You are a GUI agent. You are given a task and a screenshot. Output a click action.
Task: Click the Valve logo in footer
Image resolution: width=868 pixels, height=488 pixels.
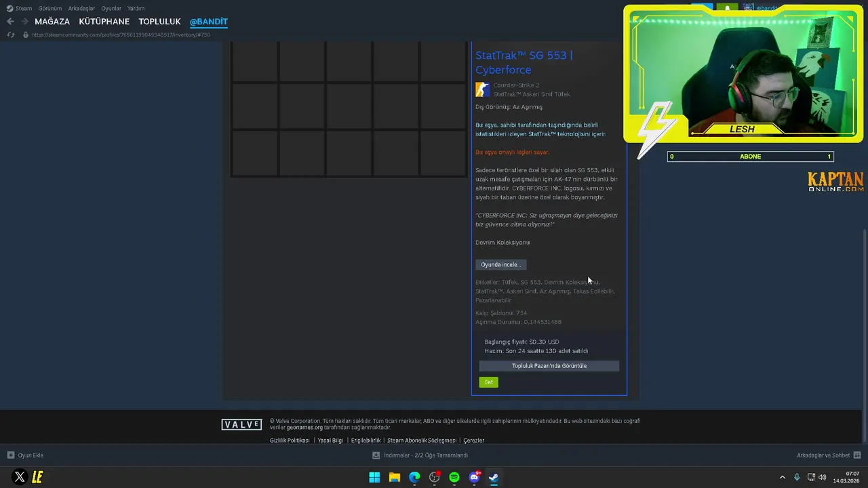(x=241, y=424)
